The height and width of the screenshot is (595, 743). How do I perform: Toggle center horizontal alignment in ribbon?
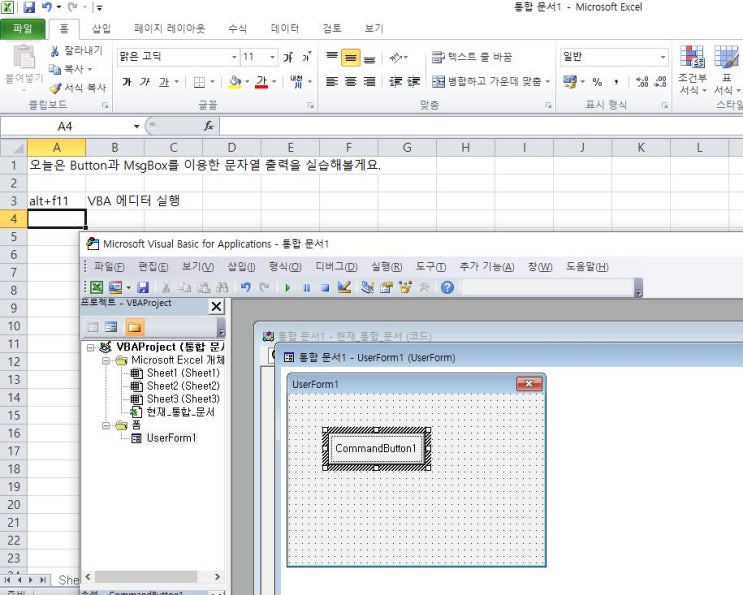click(x=351, y=82)
